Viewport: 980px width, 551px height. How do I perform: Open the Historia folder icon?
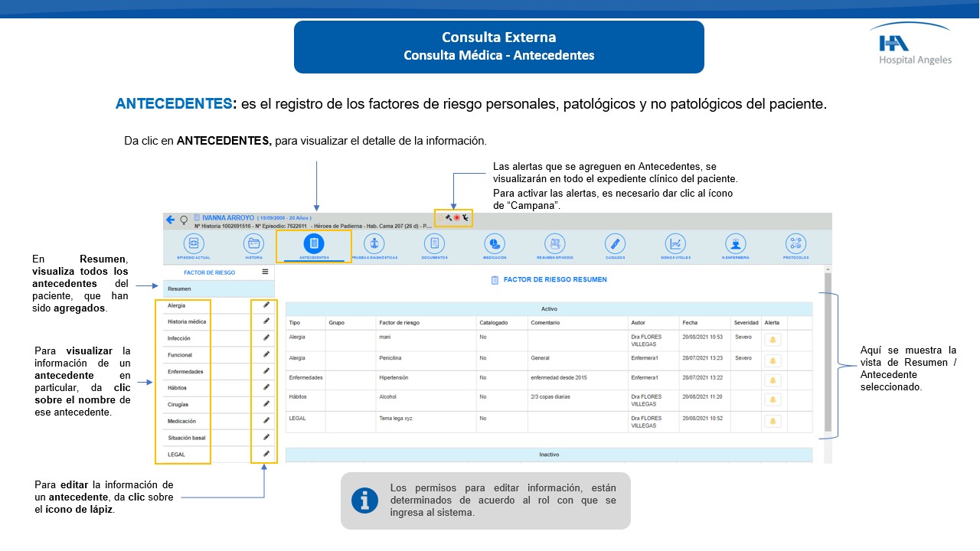point(253,243)
